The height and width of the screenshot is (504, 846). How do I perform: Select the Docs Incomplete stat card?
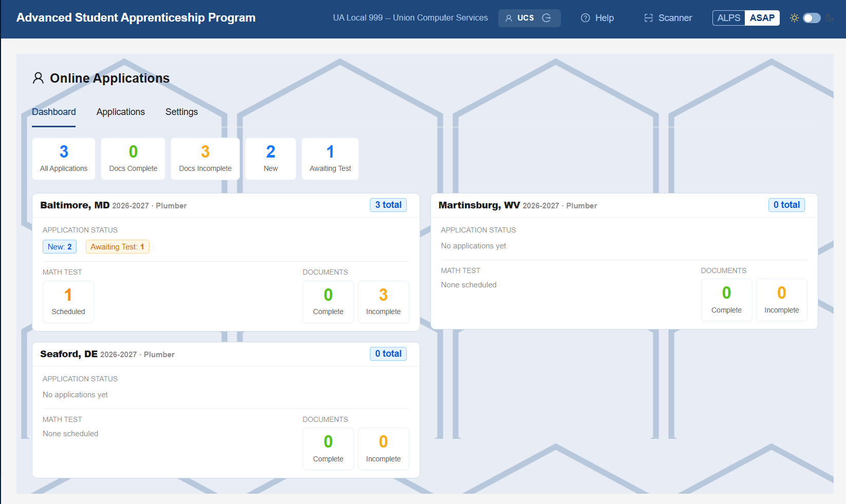click(205, 159)
